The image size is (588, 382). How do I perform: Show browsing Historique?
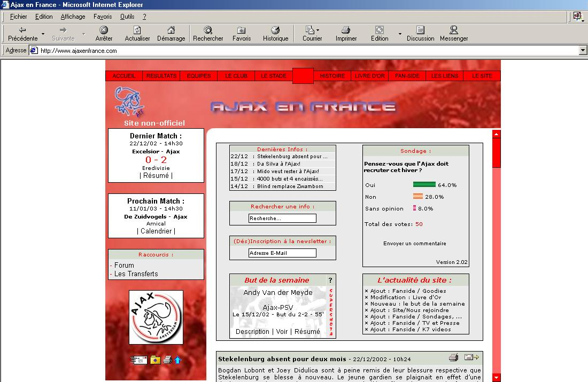click(x=275, y=34)
